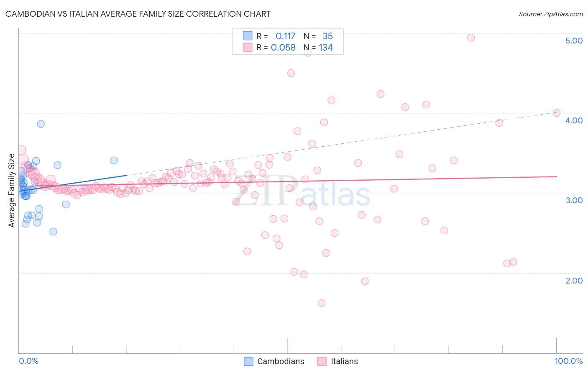The image size is (588, 373).
Task: Select the lowest pink data point below 2.00
Action: click(x=322, y=303)
